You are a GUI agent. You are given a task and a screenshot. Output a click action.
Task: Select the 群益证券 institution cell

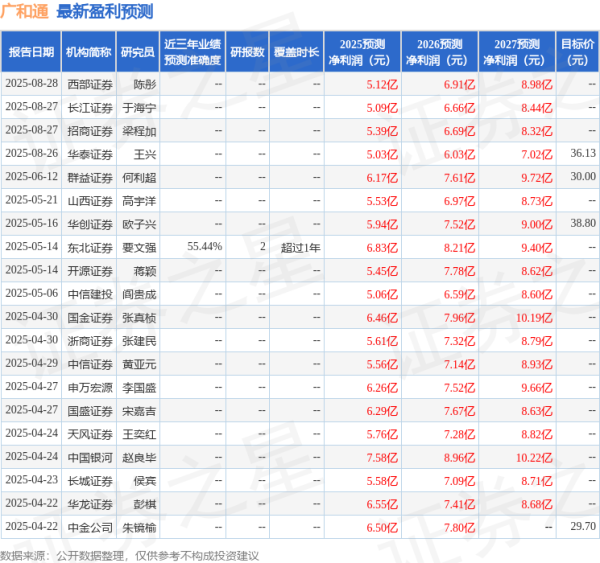pos(90,178)
